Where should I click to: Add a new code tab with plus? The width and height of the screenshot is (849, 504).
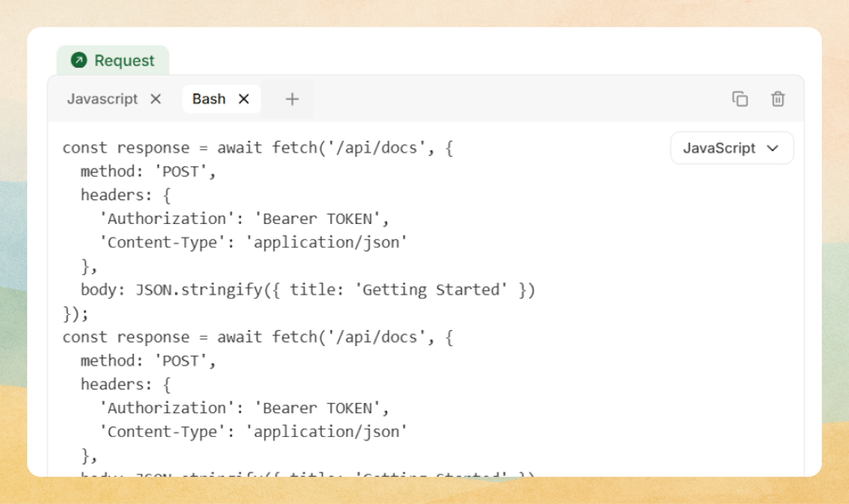pyautogui.click(x=292, y=99)
